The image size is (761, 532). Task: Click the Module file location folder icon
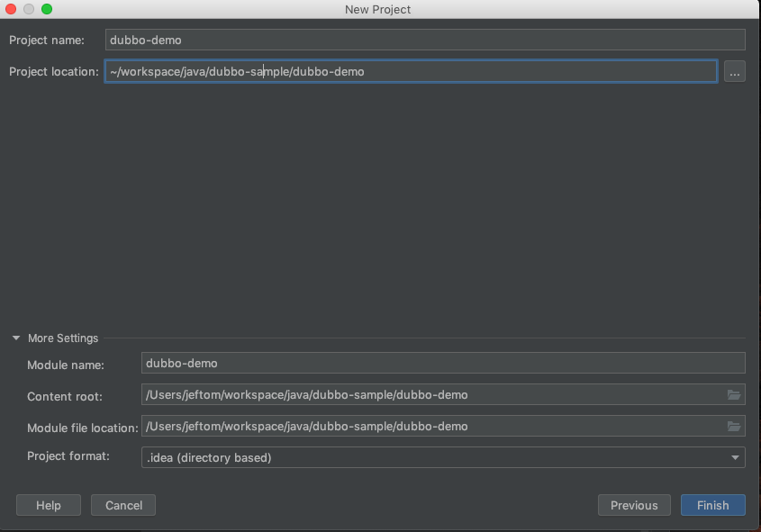click(734, 427)
